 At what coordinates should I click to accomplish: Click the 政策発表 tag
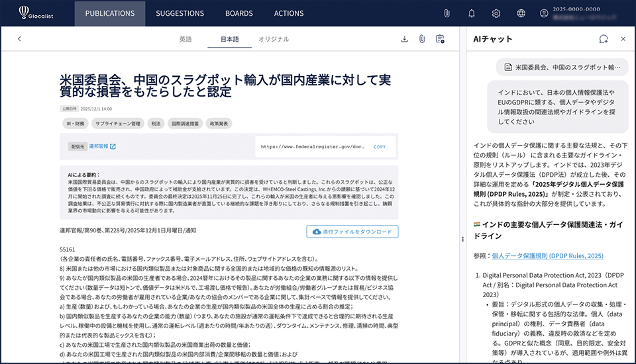219,123
